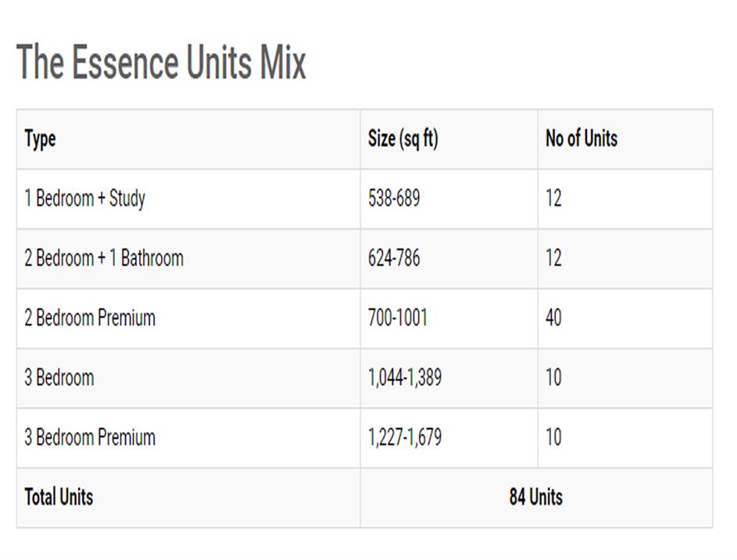Select the "2 Bedroom Premium" cell

point(90,318)
